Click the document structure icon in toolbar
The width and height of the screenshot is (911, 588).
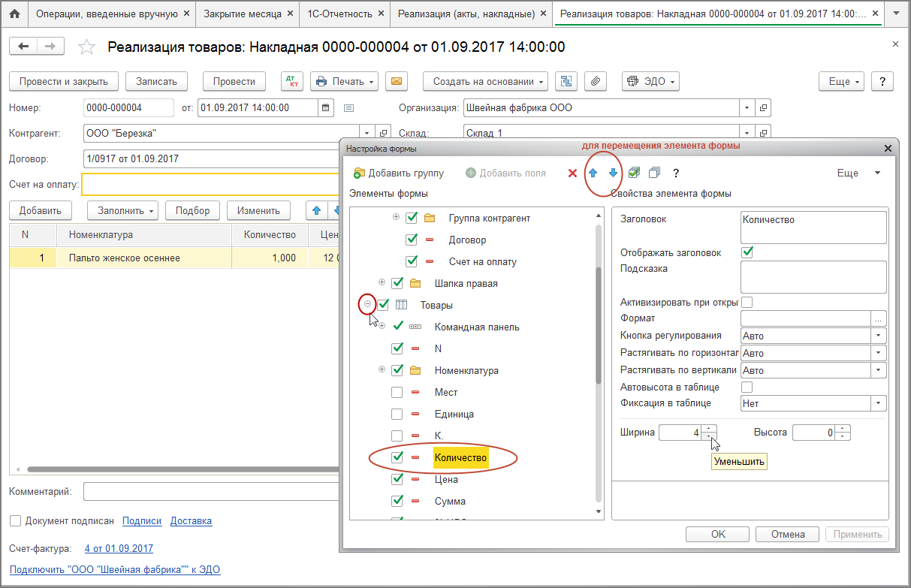point(567,81)
